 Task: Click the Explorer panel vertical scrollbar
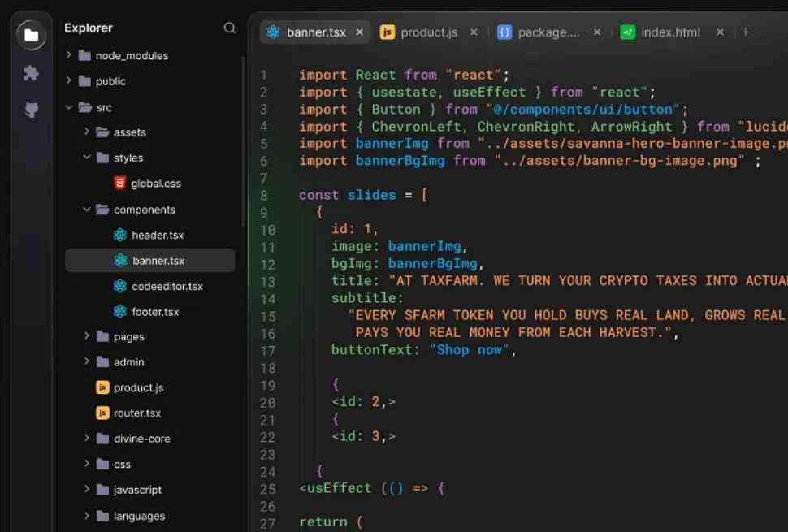[x=243, y=141]
